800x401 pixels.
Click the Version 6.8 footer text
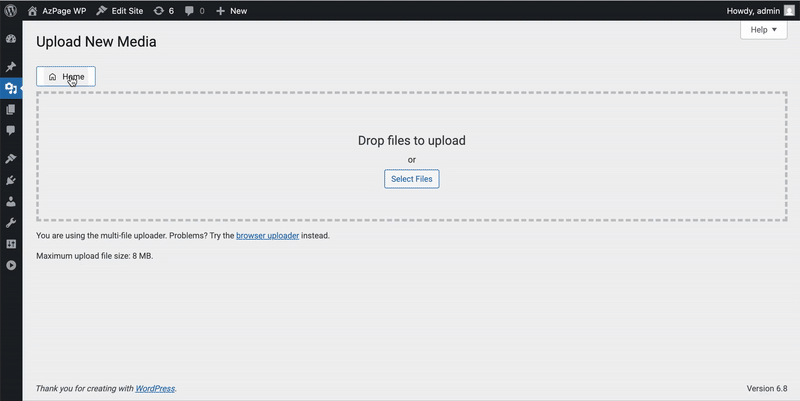tap(767, 388)
